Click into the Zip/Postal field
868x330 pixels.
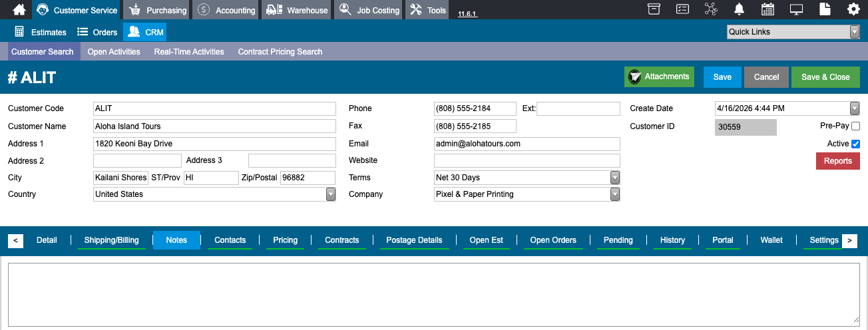pos(308,178)
